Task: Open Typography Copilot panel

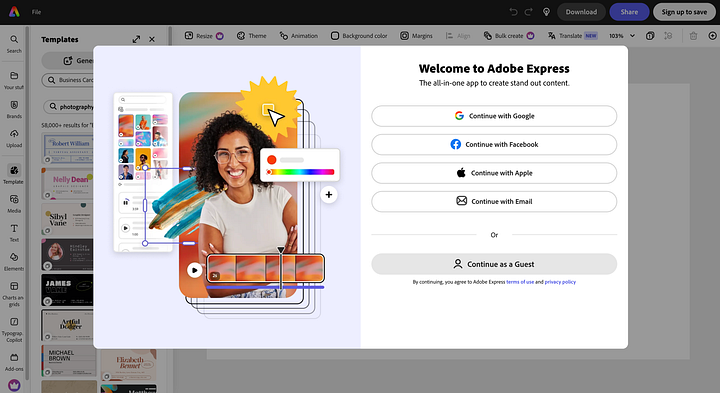Action: (14, 330)
